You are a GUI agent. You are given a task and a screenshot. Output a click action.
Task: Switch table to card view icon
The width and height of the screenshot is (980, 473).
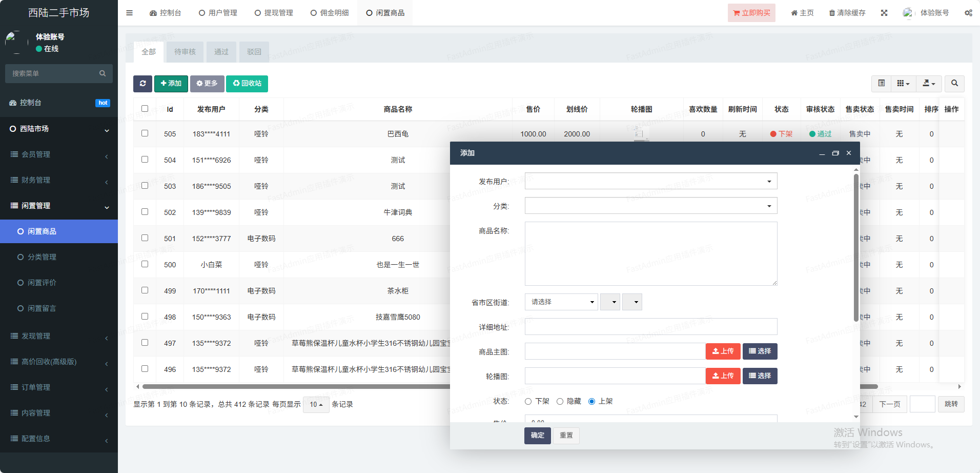coord(881,84)
